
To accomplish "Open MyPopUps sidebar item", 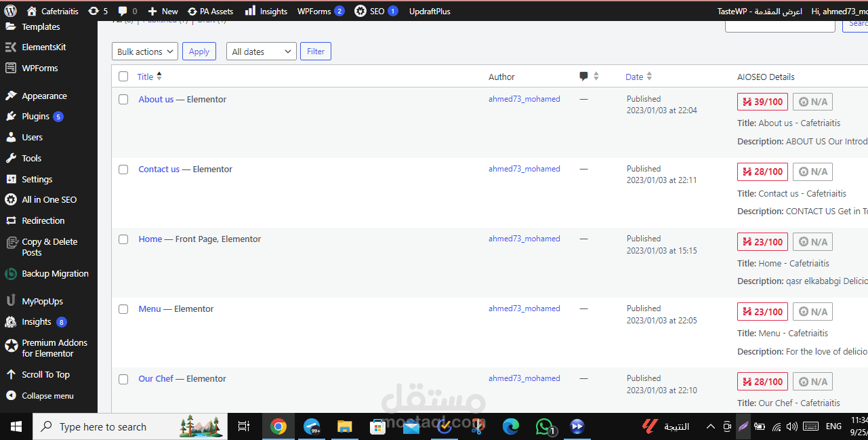I will click(42, 301).
